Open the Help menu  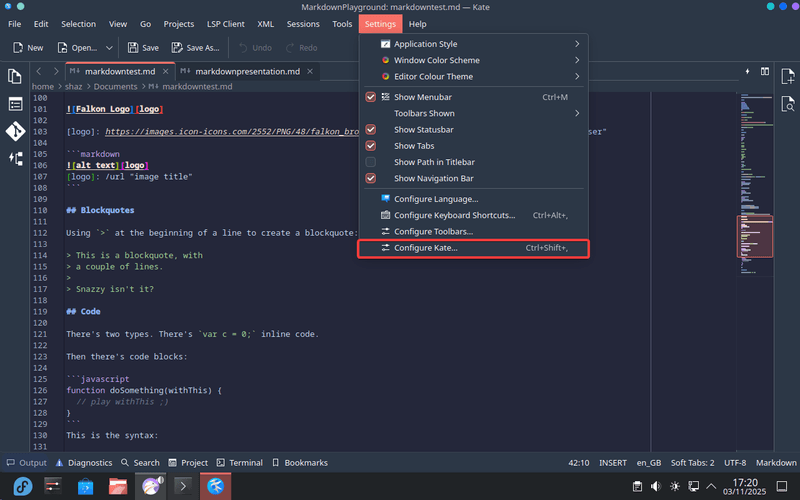(x=417, y=24)
